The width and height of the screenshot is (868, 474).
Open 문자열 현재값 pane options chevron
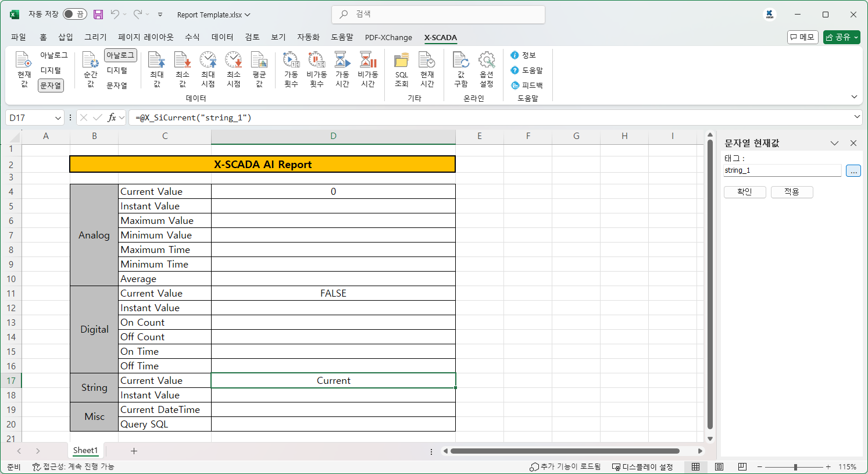pyautogui.click(x=834, y=143)
